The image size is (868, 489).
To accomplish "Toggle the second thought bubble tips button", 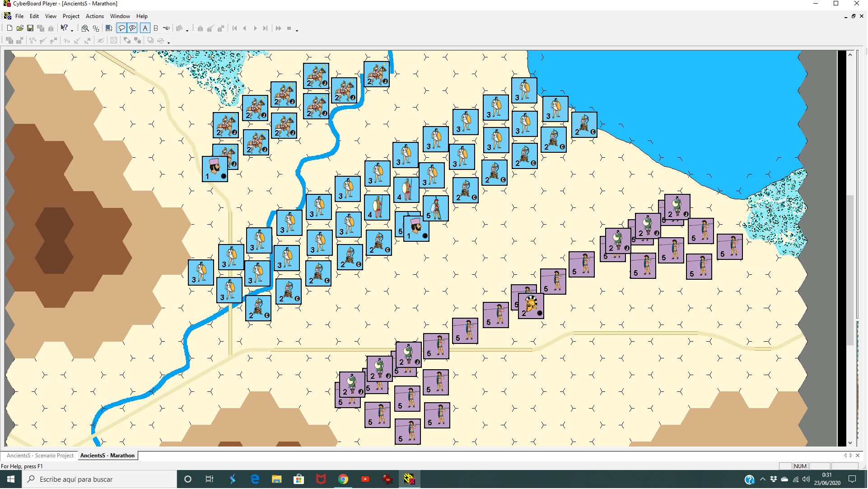I will pos(132,28).
